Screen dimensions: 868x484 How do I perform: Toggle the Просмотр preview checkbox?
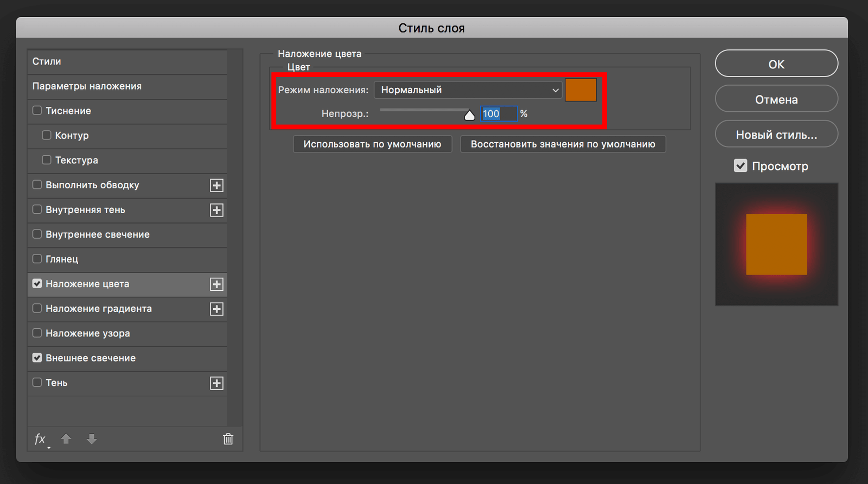(741, 165)
